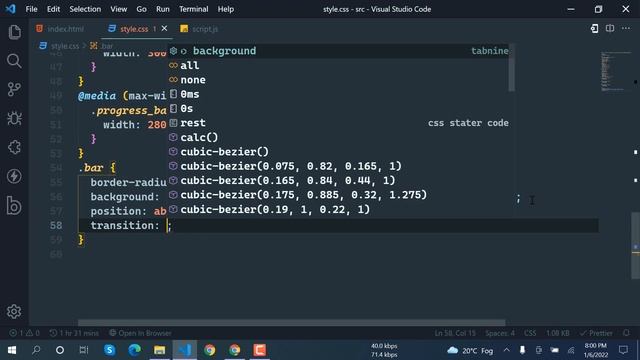Open the Extensions view
Screen dimensions: 640x360
tap(14, 147)
